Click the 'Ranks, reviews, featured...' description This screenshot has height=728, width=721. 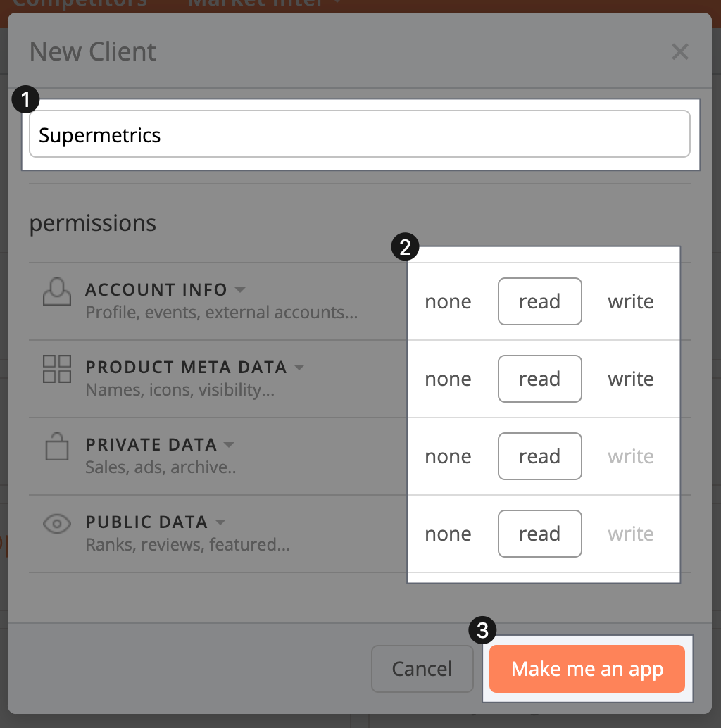tap(187, 545)
